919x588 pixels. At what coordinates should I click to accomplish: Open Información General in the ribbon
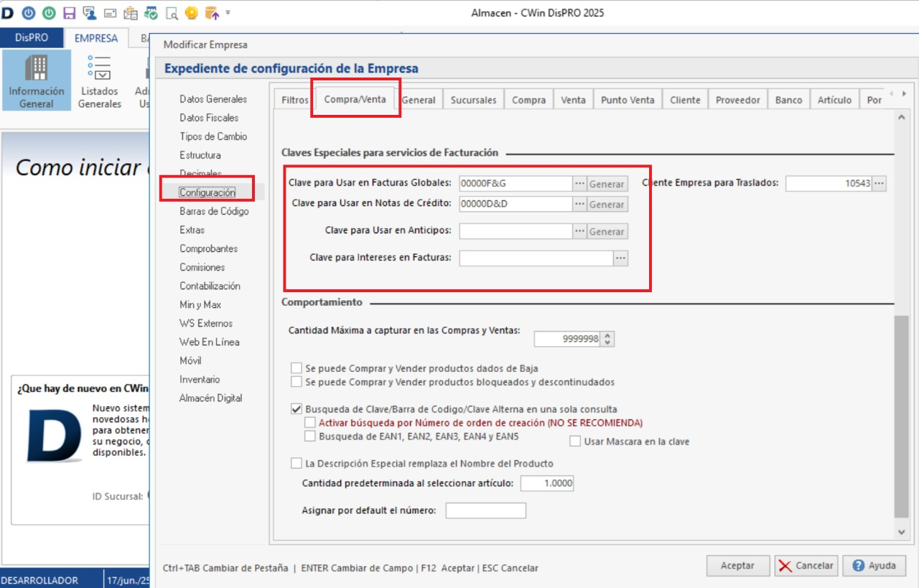point(36,80)
